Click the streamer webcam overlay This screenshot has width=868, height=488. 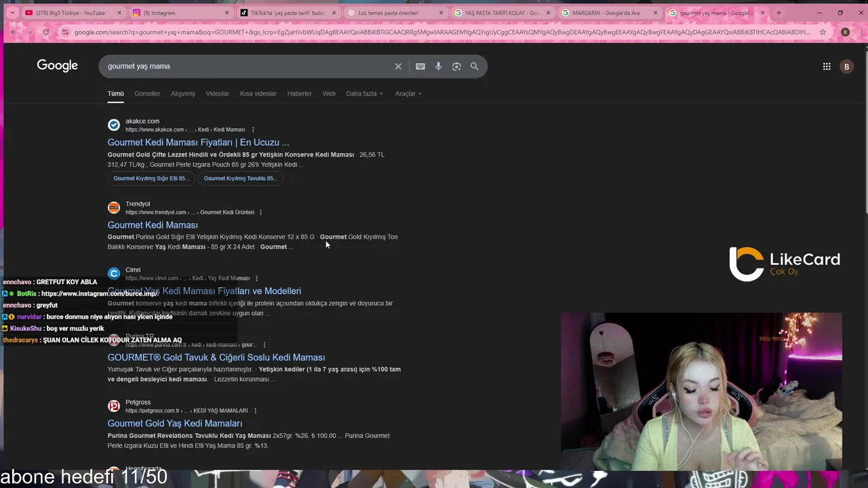tap(701, 391)
